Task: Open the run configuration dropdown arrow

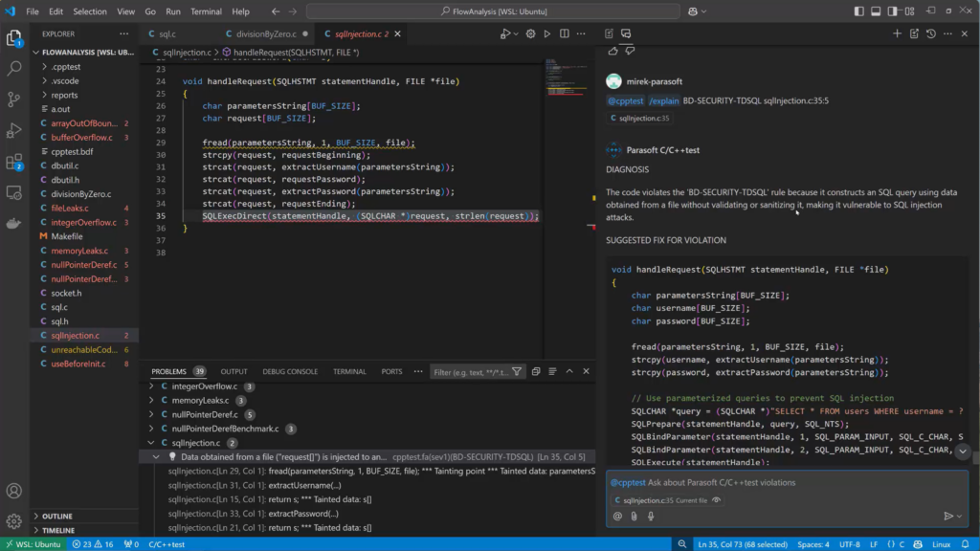Action: [516, 33]
